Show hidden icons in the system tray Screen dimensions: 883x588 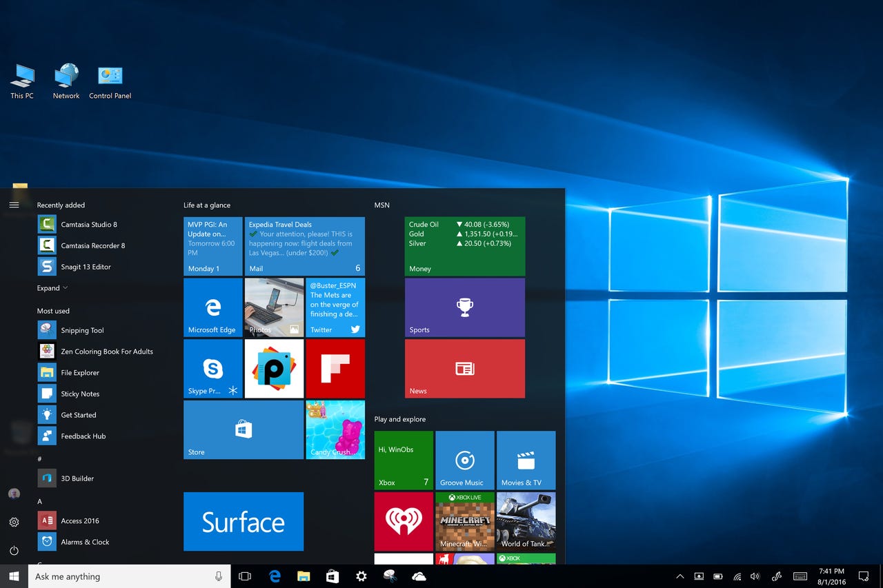(x=679, y=576)
